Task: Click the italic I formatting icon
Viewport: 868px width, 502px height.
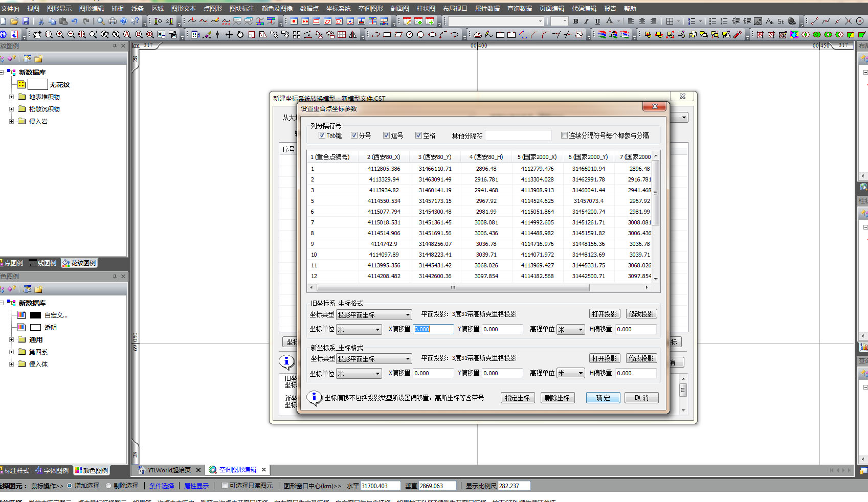Action: coord(586,21)
